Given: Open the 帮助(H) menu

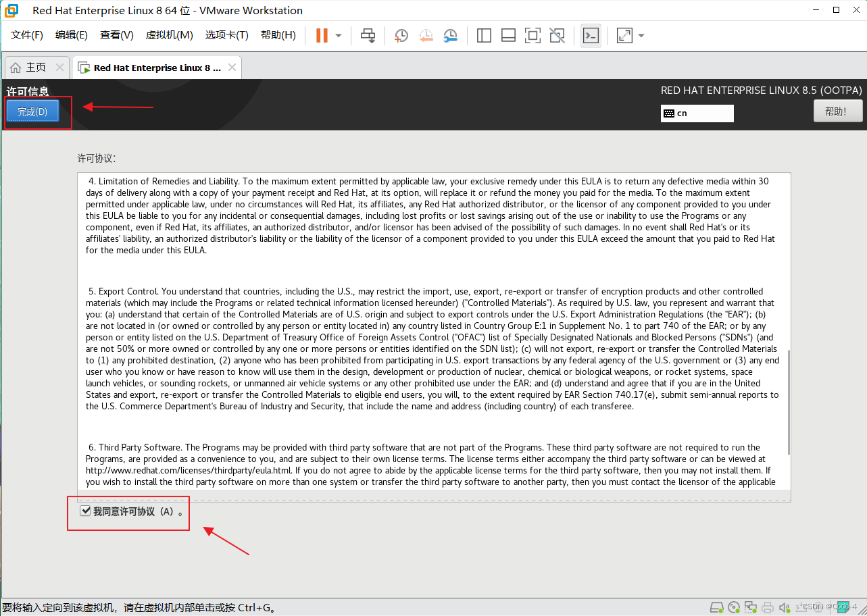Looking at the screenshot, I should [x=278, y=35].
